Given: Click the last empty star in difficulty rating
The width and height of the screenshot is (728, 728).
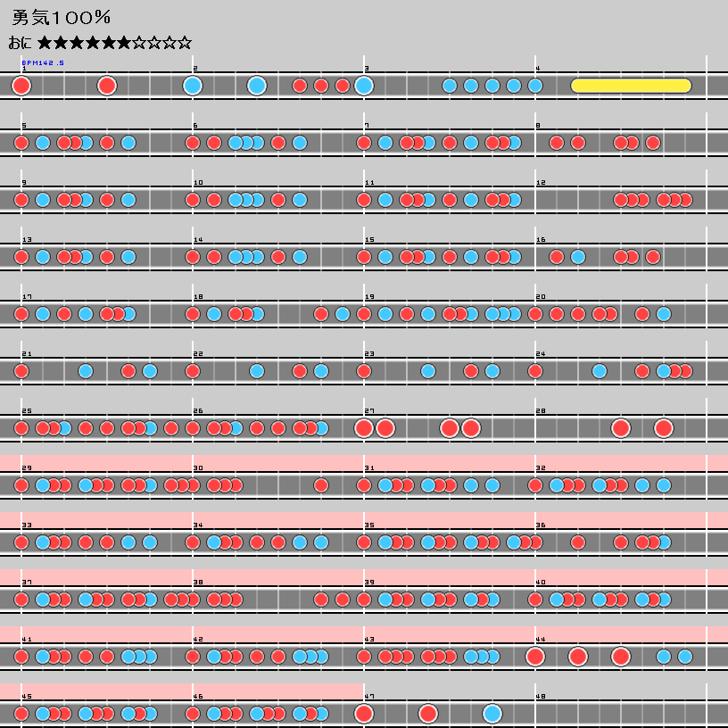Looking at the screenshot, I should (184, 43).
